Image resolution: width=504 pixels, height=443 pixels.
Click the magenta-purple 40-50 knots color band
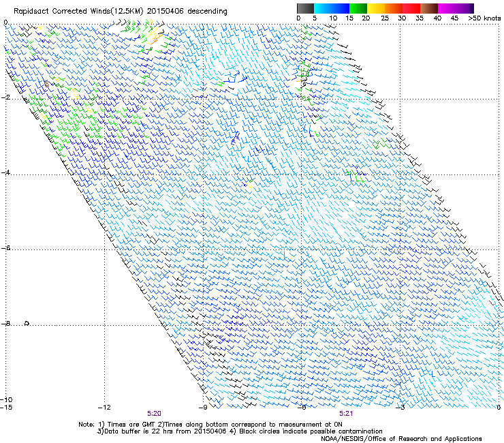click(456, 8)
